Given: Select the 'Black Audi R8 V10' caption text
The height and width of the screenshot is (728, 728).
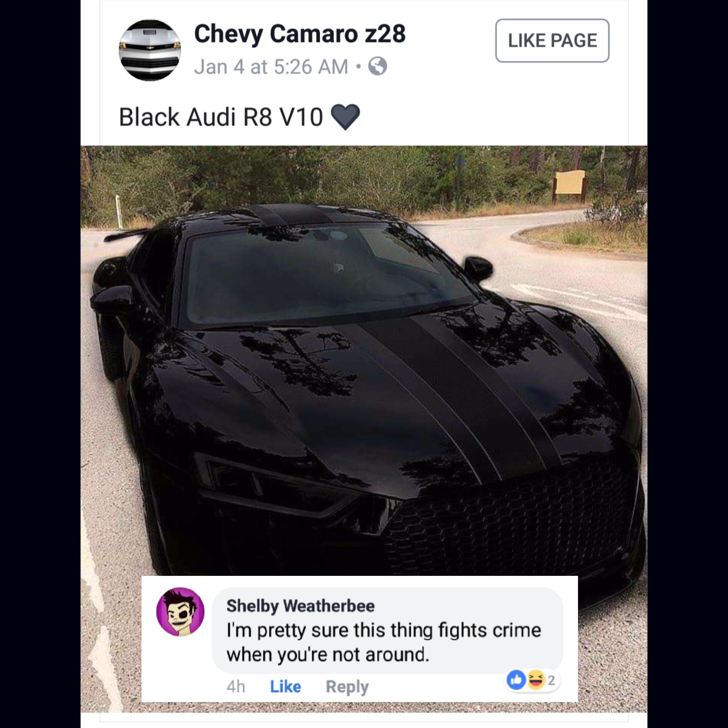Looking at the screenshot, I should (x=221, y=117).
